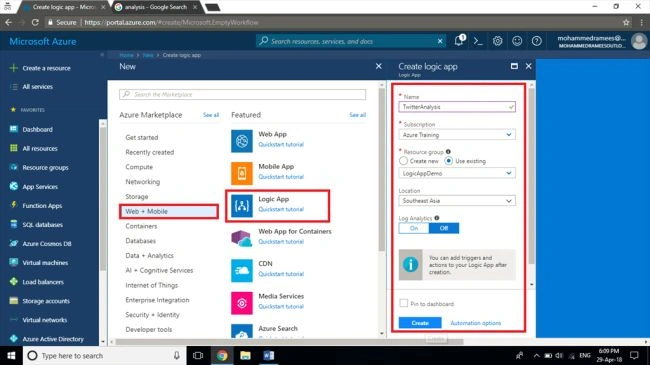Select Compute category
Image resolution: width=650 pixels, height=365 pixels.
pos(139,167)
